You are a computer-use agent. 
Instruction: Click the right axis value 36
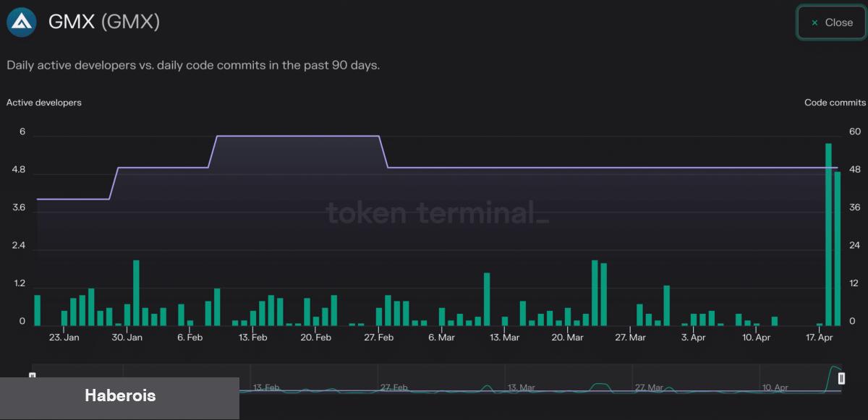[x=855, y=208]
